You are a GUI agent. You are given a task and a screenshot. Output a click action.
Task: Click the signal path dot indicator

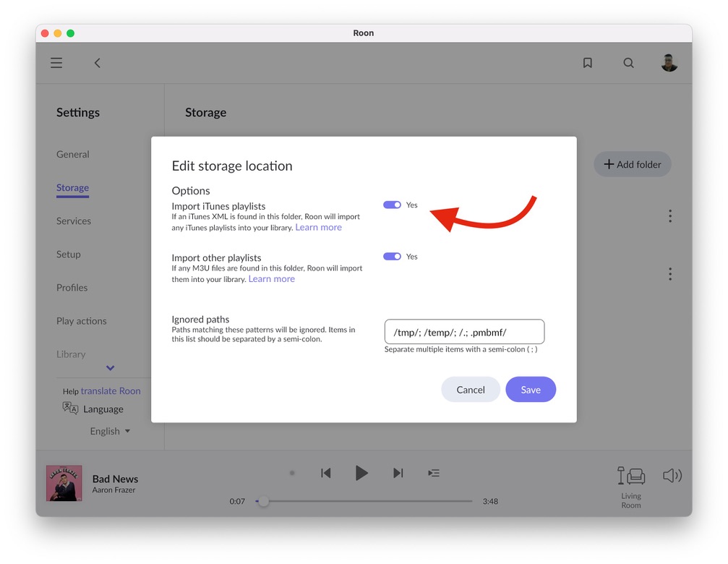coord(292,473)
